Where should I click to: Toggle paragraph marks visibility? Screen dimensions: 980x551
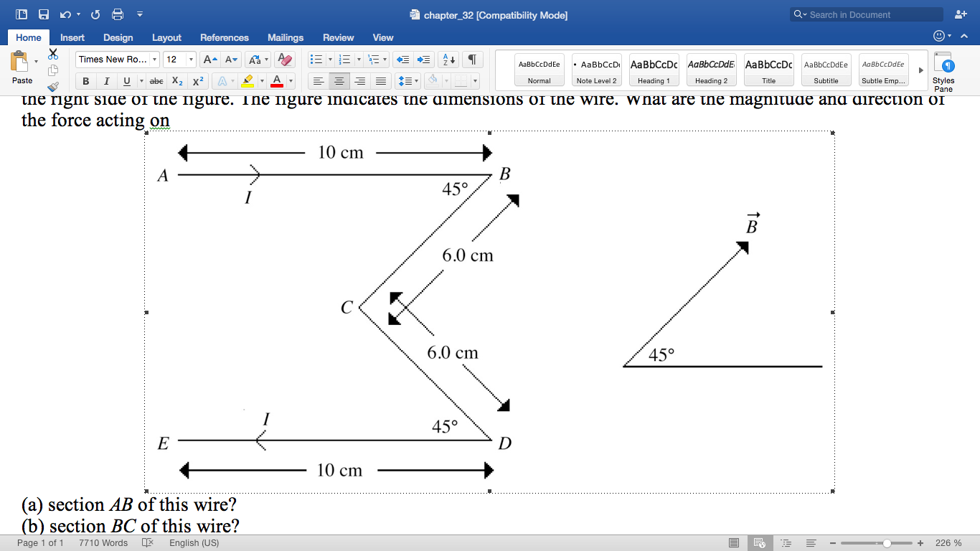point(471,60)
